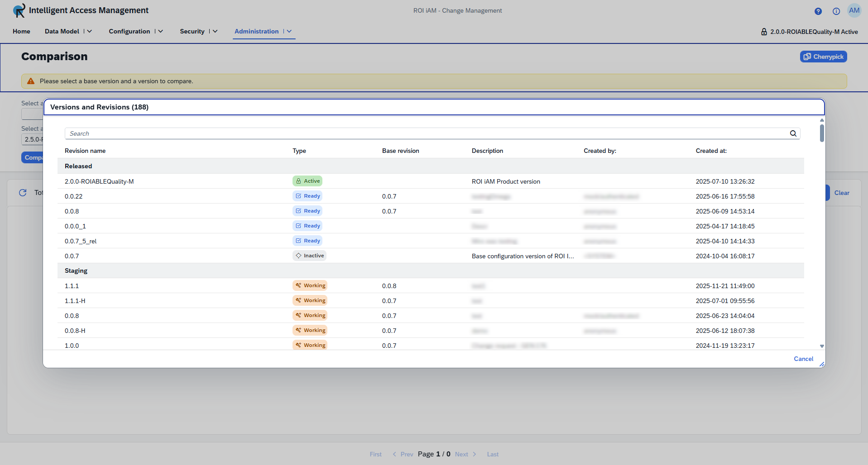Open the help question mark icon
The width and height of the screenshot is (868, 465).
(x=818, y=11)
